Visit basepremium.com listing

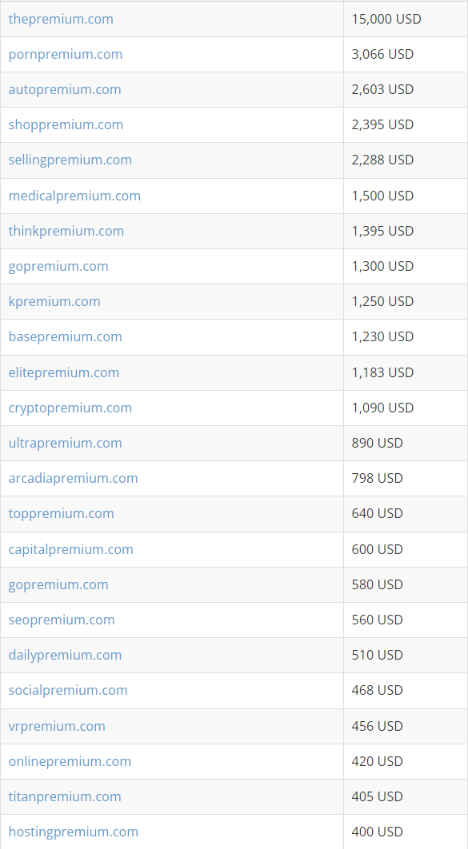[65, 337]
